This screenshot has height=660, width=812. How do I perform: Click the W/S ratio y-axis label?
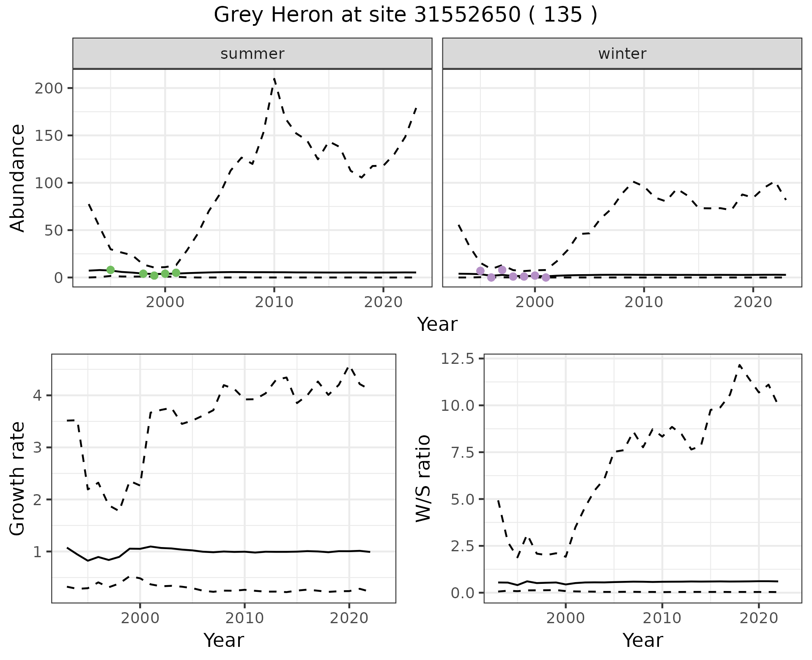(x=423, y=478)
